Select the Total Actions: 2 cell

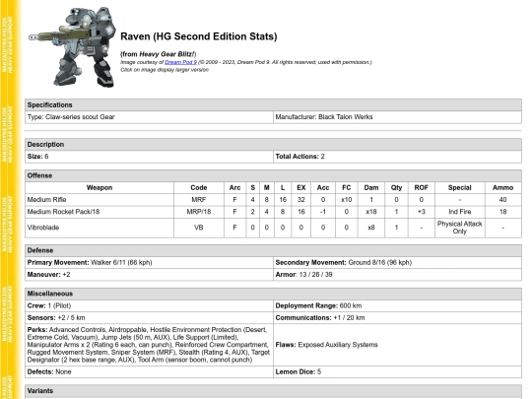[397, 157]
